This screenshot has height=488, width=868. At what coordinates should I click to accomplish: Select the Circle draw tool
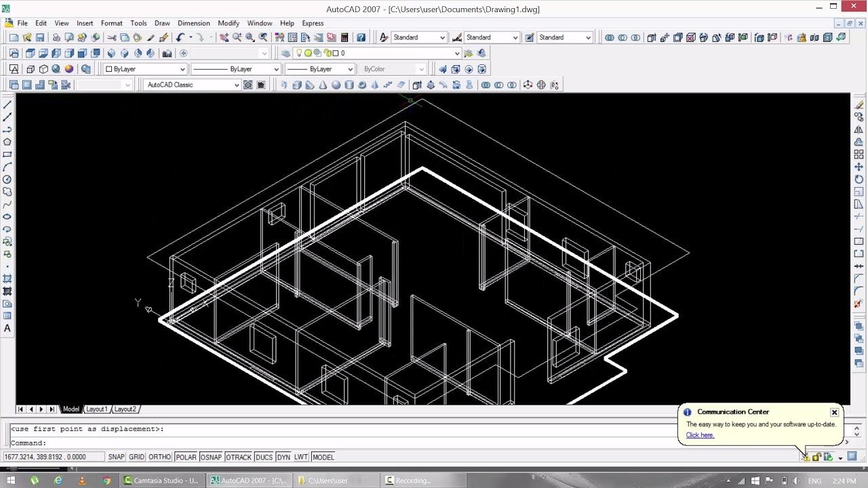[7, 180]
